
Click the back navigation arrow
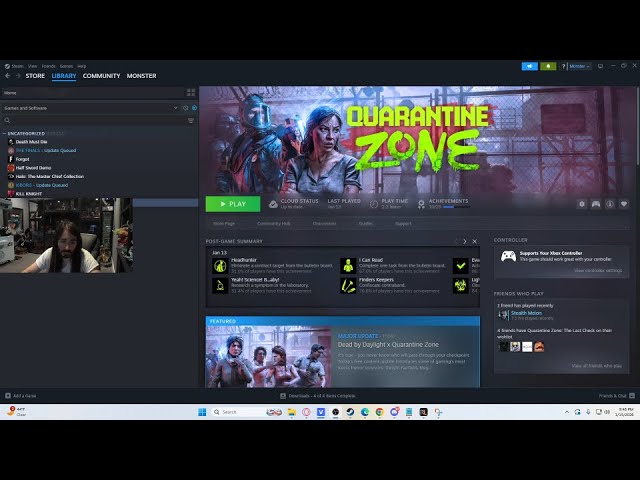[x=7, y=76]
